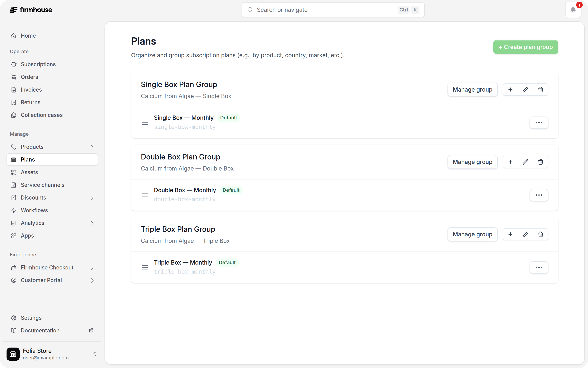
Task: Click Create plan group button
Action: (525, 47)
